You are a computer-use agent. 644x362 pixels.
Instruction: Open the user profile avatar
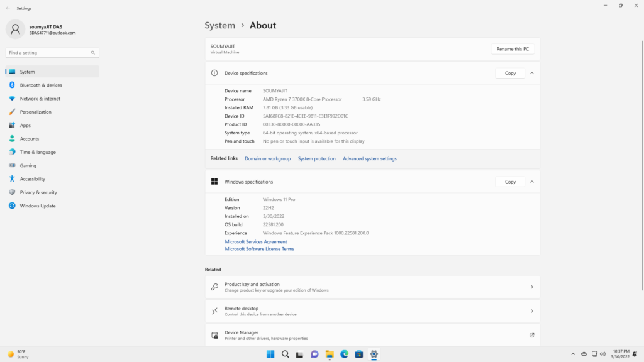[15, 29]
